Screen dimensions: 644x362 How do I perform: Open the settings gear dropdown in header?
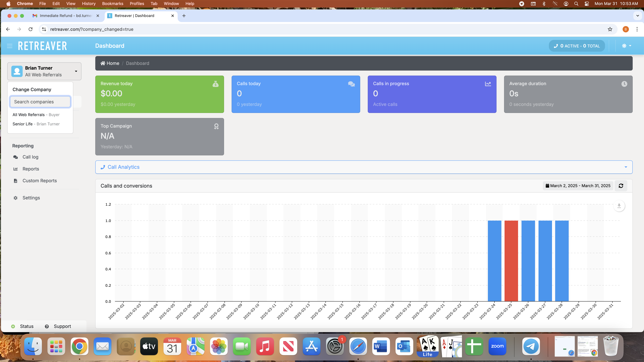point(627,46)
